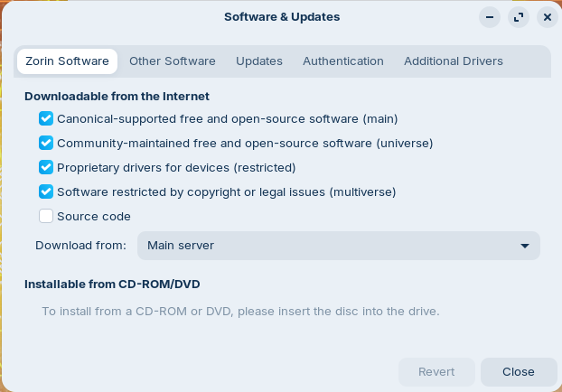Viewport: 562px width, 392px height.
Task: Click the dropdown arrow beside Main server
Action: coord(525,246)
